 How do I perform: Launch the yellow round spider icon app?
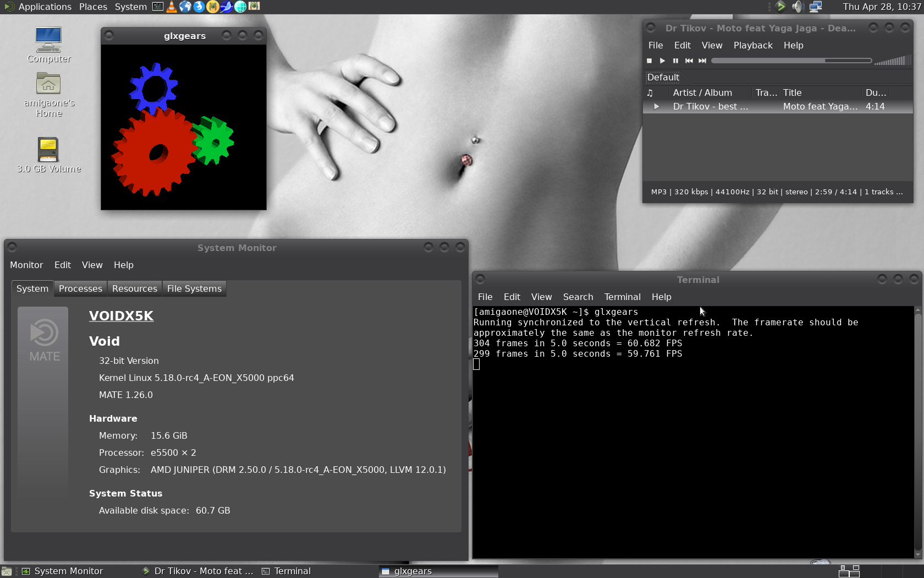[x=213, y=7]
